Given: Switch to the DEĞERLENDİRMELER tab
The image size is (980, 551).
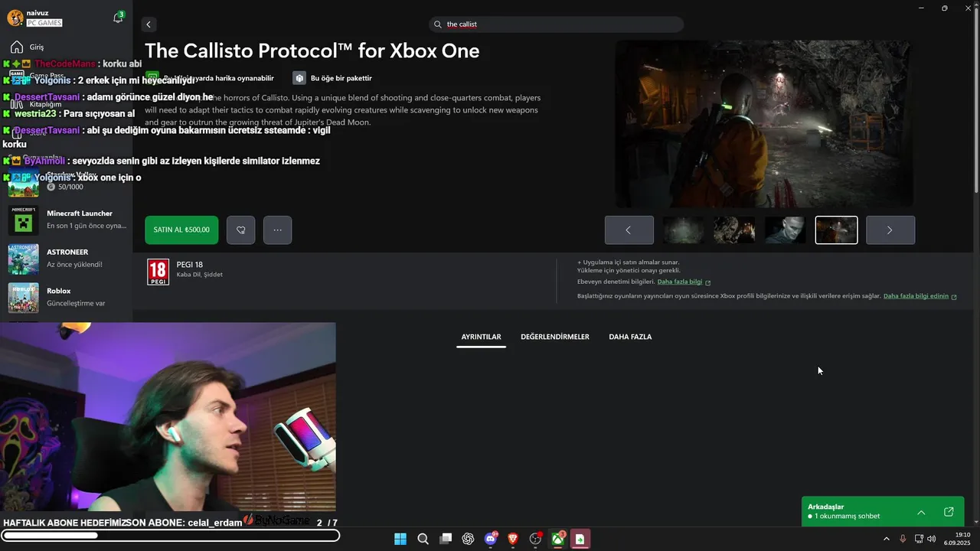Looking at the screenshot, I should [x=555, y=337].
